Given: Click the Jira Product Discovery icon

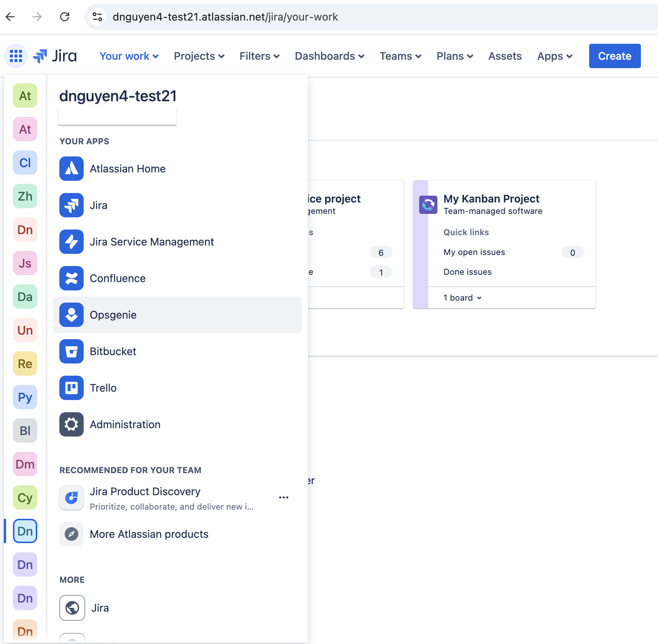Looking at the screenshot, I should pyautogui.click(x=72, y=497).
